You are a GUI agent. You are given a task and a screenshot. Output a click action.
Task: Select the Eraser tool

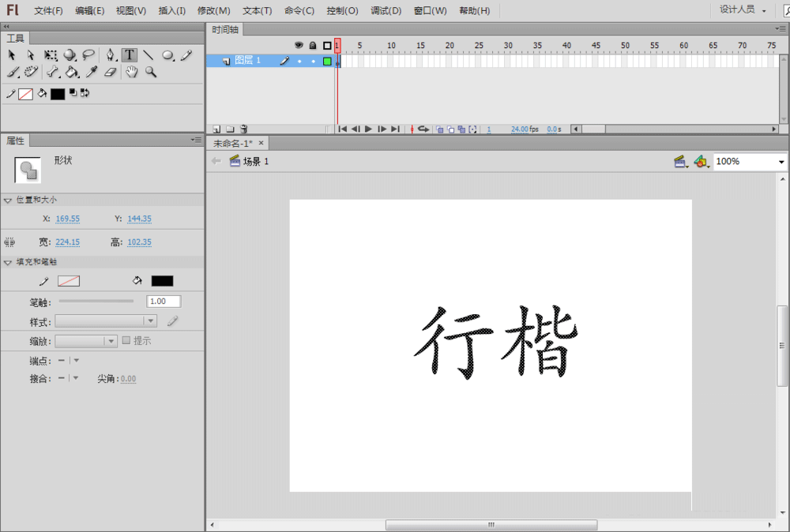coord(110,73)
